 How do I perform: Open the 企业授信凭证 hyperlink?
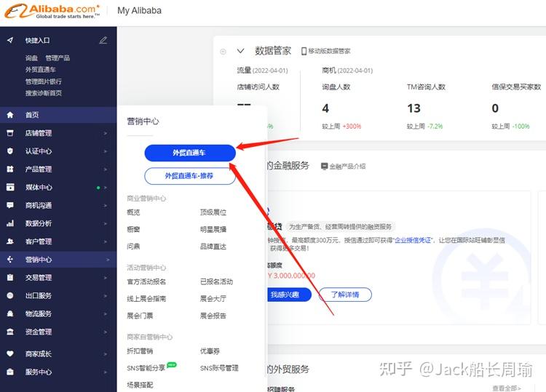(414, 240)
